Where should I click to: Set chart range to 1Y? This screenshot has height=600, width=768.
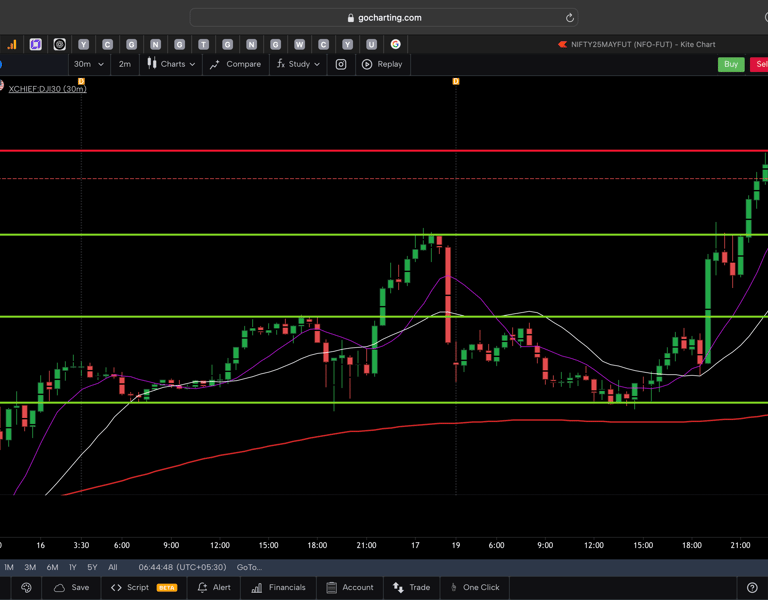(x=72, y=567)
